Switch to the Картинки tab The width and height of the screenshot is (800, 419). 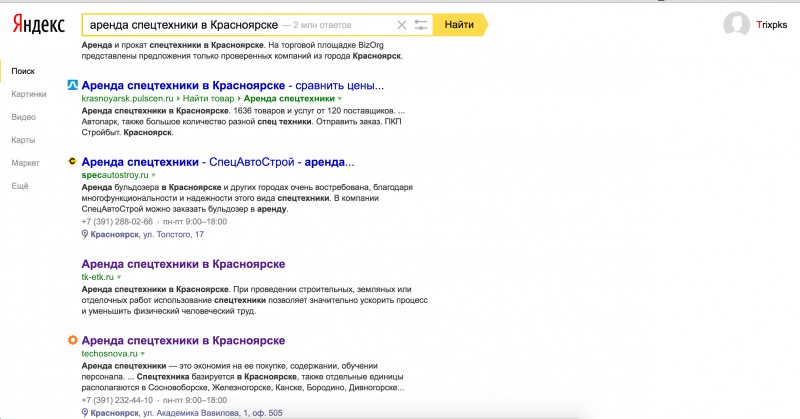[x=29, y=95]
